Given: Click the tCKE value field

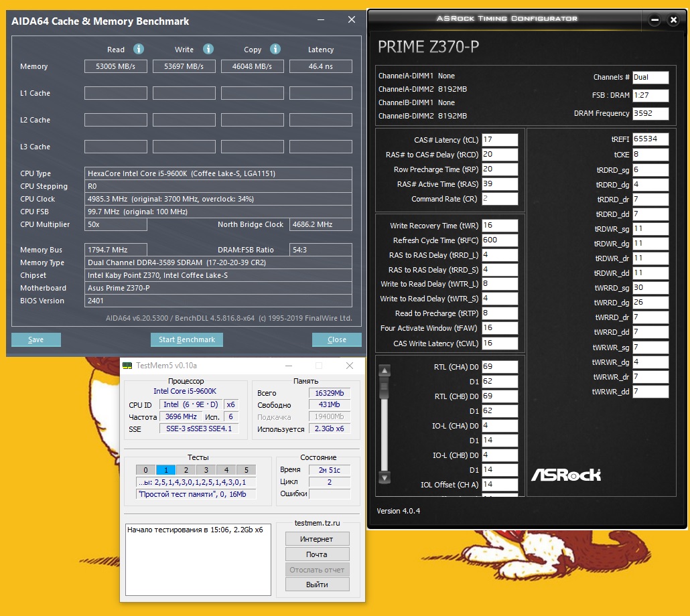Looking at the screenshot, I should coord(651,154).
